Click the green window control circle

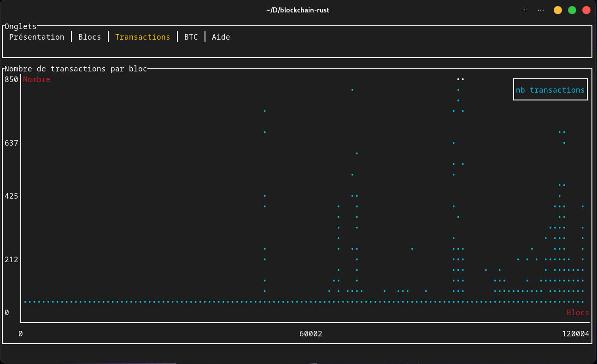click(x=572, y=9)
